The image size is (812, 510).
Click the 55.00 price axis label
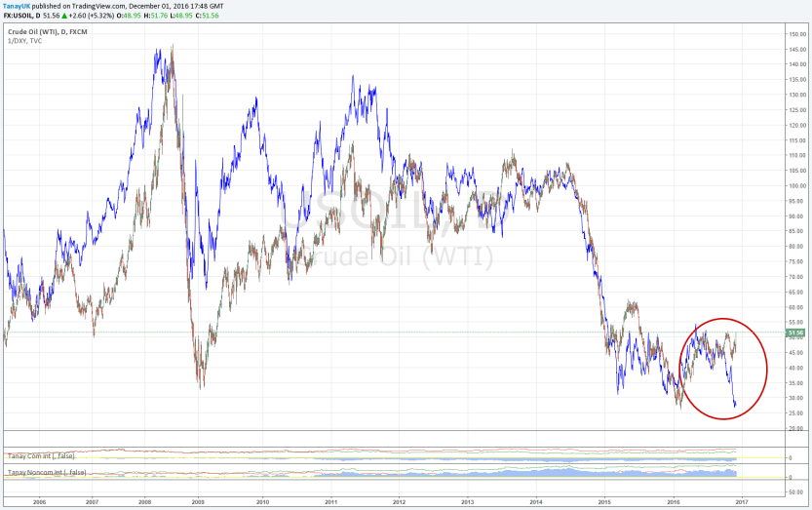(797, 323)
